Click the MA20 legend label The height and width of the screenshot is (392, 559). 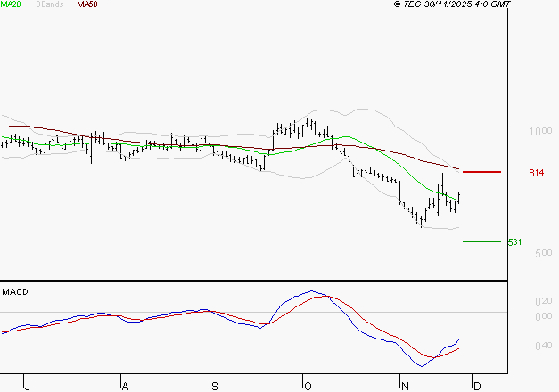pos(12,4)
